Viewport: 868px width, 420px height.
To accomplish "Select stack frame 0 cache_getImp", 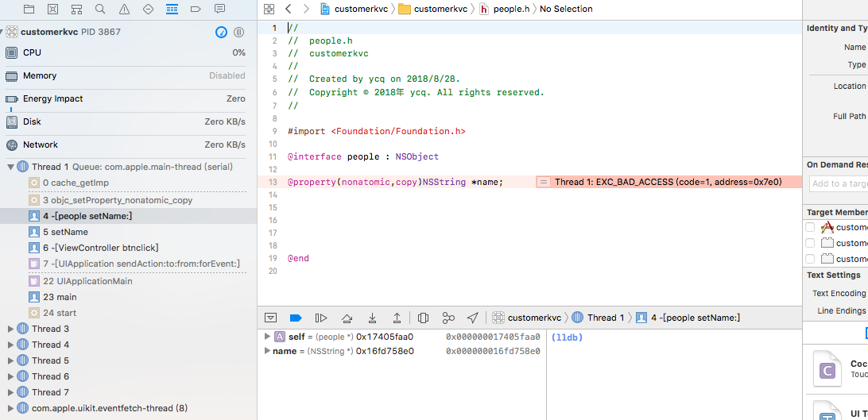I will click(x=129, y=183).
